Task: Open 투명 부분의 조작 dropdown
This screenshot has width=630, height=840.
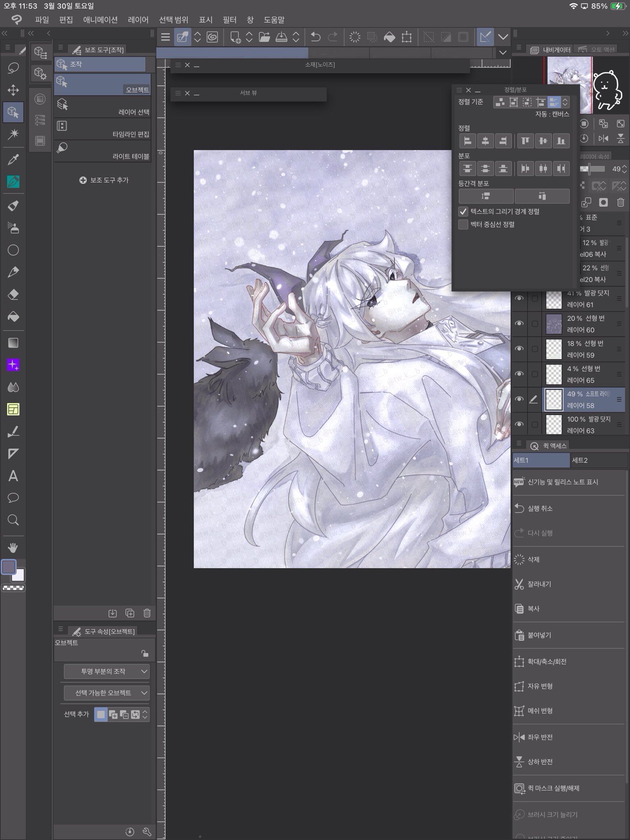Action: pos(107,671)
